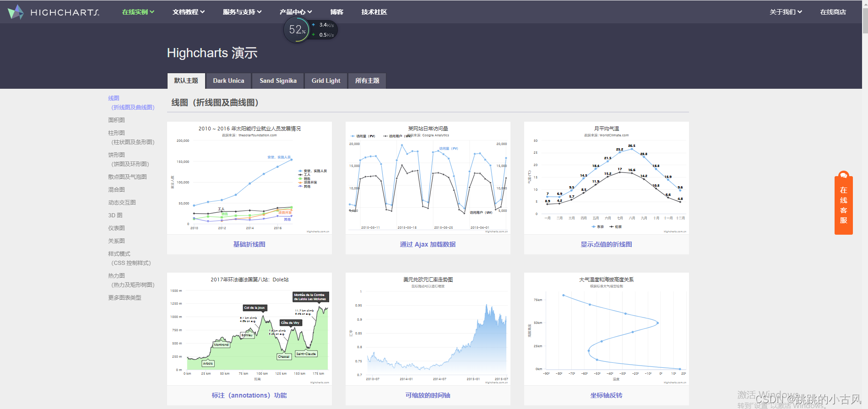Select 关系图 in sidebar
Image resolution: width=868 pixels, height=409 pixels.
[x=116, y=241]
